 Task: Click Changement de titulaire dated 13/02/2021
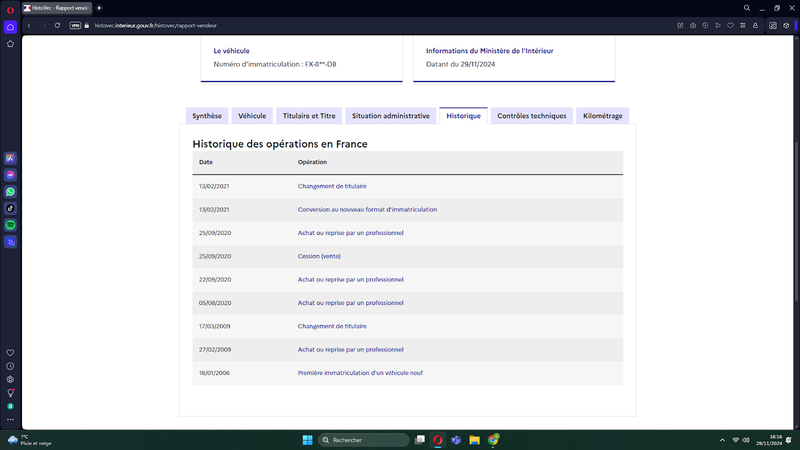coord(332,186)
